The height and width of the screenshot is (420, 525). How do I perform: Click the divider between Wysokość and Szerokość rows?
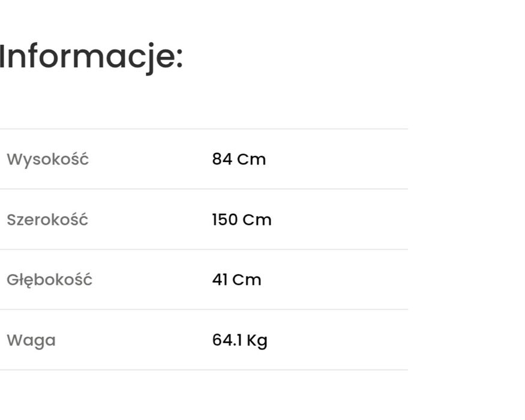(204, 189)
